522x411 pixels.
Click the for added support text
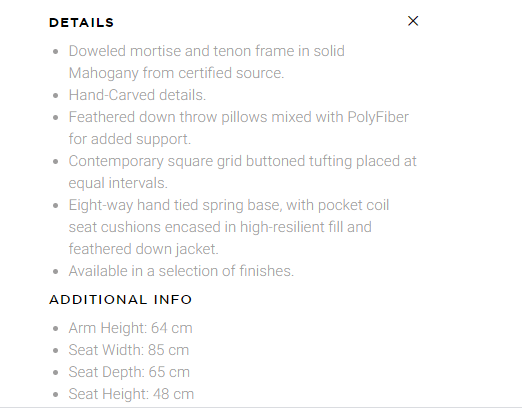[x=130, y=139]
